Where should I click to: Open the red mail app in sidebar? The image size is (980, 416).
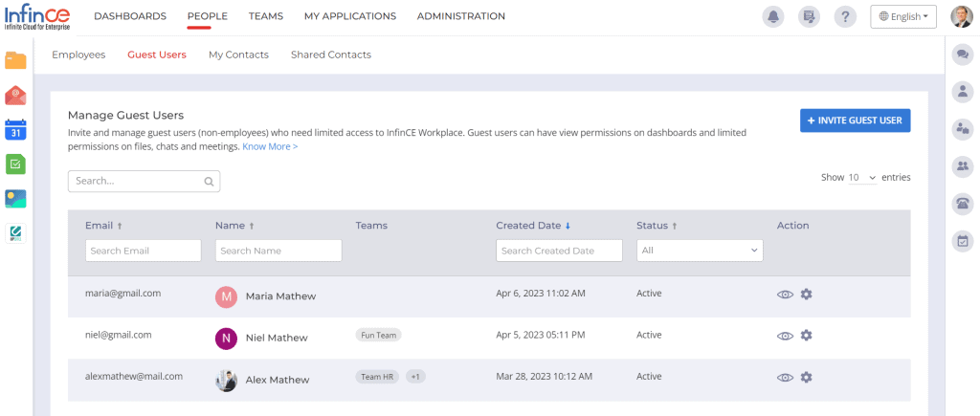pyautogui.click(x=15, y=95)
